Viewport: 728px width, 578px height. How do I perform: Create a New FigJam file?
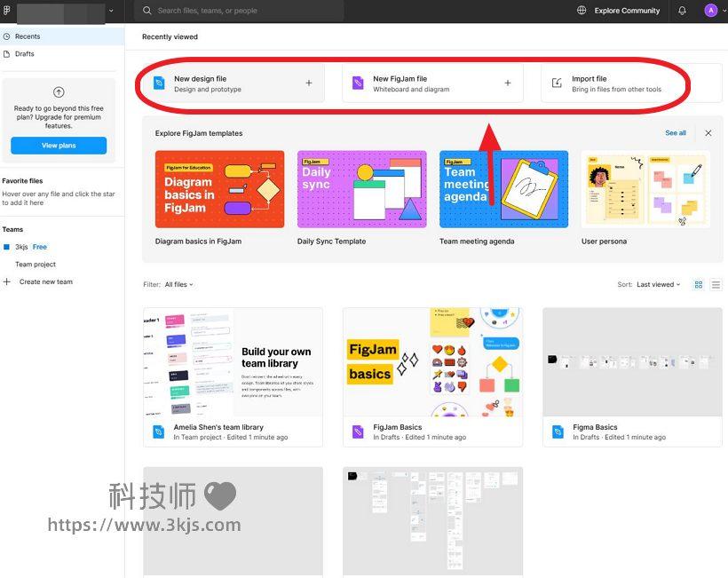click(x=432, y=83)
